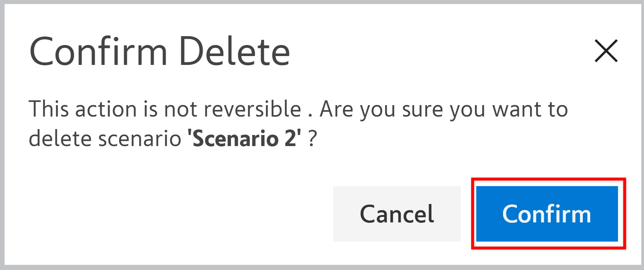
Task: Close the Confirm Delete dialog with X
Action: [x=606, y=51]
